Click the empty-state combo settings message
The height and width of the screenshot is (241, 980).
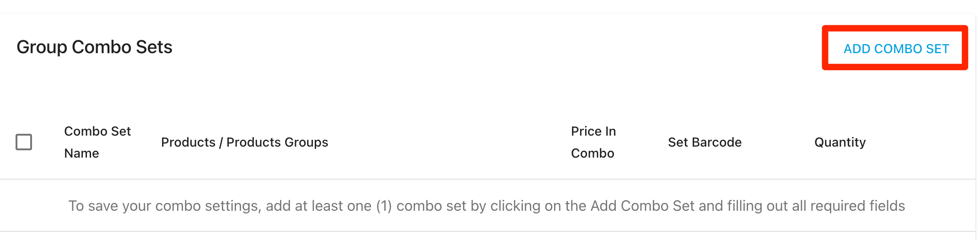tap(486, 206)
